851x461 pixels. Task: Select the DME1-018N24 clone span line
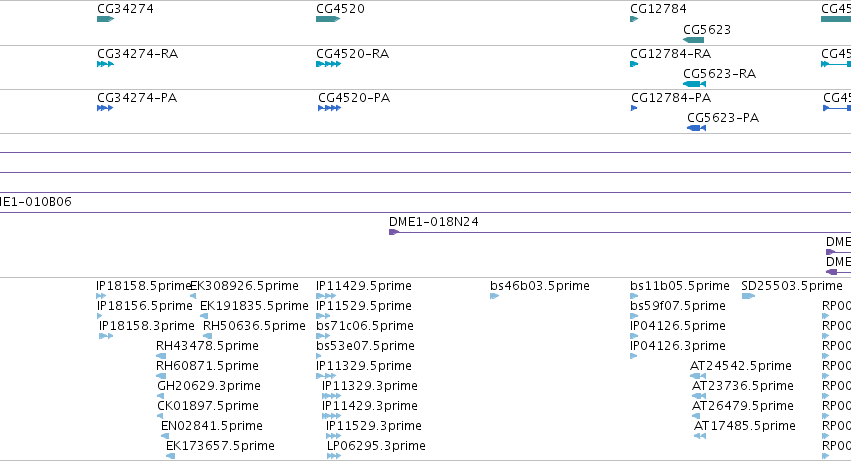click(x=620, y=232)
